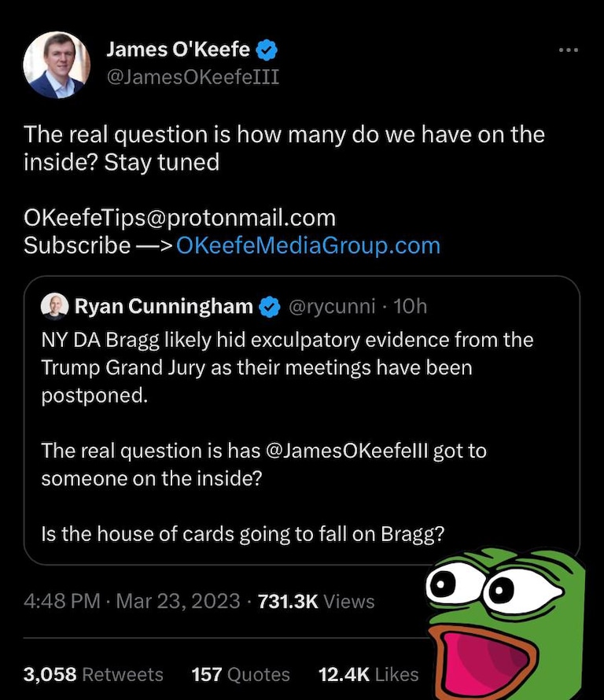Click the 731.3K Views counter
Image resolution: width=604 pixels, height=700 pixels.
tap(316, 601)
